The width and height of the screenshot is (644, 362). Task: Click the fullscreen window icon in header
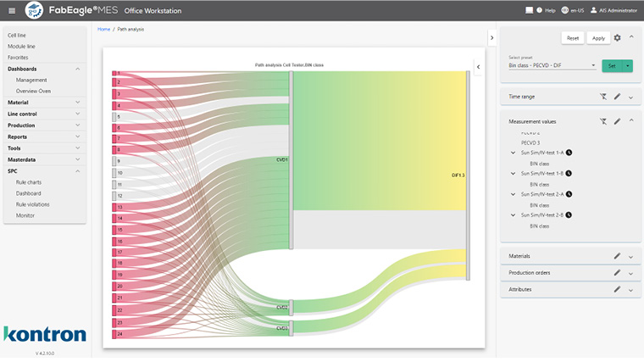[529, 10]
